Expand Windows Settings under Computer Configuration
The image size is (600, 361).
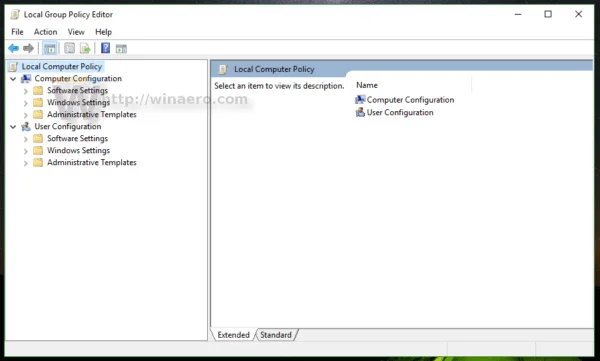[x=26, y=103]
